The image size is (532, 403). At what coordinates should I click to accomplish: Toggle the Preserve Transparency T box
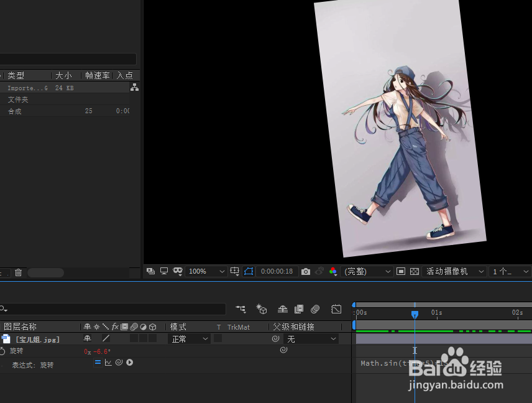(218, 338)
